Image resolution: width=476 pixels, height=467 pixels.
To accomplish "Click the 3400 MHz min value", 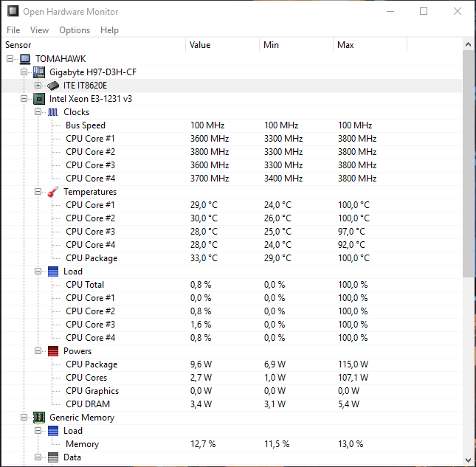I will pos(283,179).
